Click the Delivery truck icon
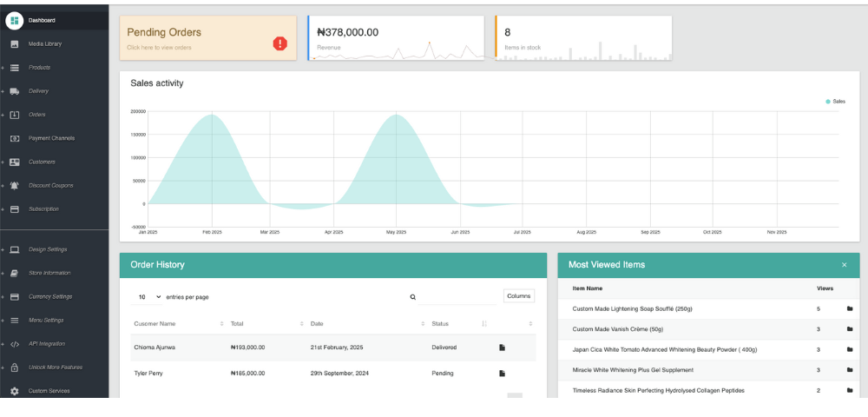The height and width of the screenshot is (417, 868). 15,91
